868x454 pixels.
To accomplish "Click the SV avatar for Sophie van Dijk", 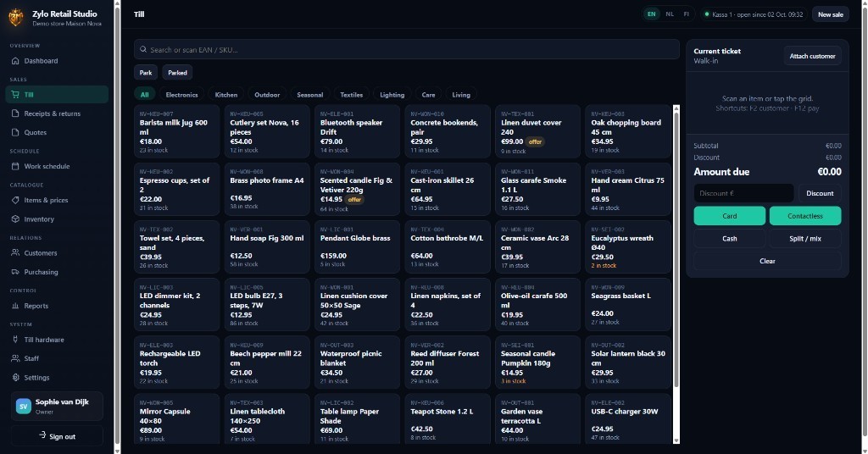I will point(23,407).
